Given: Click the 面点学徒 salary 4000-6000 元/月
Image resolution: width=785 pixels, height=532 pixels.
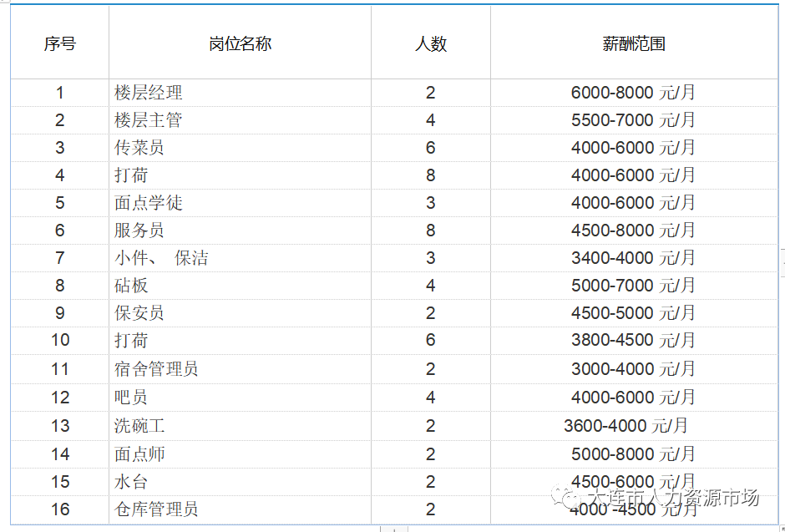Looking at the screenshot, I should [633, 203].
